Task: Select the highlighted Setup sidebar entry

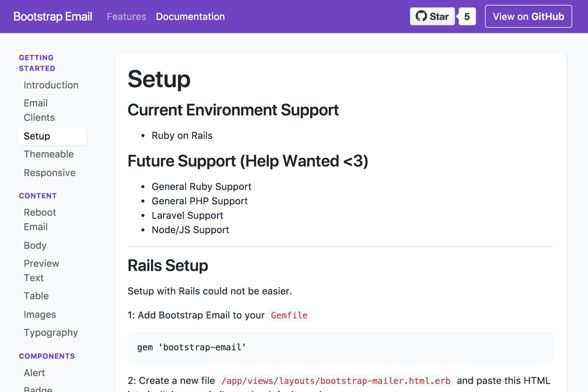Action: click(37, 136)
